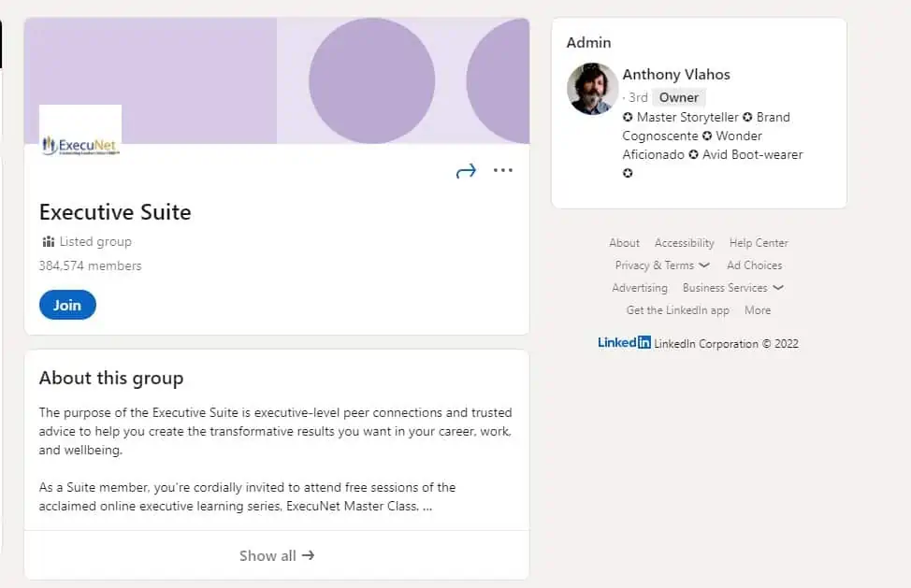Click the Executive Suite group title
Image resolution: width=911 pixels, height=588 pixels.
point(115,212)
